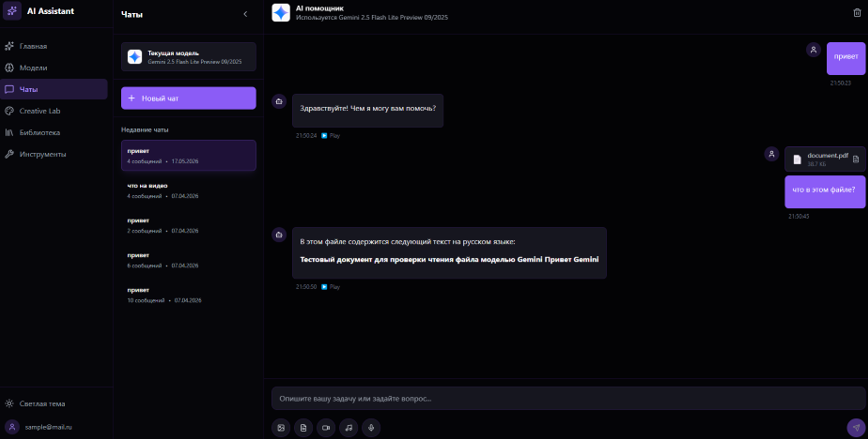The height and width of the screenshot is (439, 868).
Task: Send message with the paper plane button
Action: (x=856, y=427)
